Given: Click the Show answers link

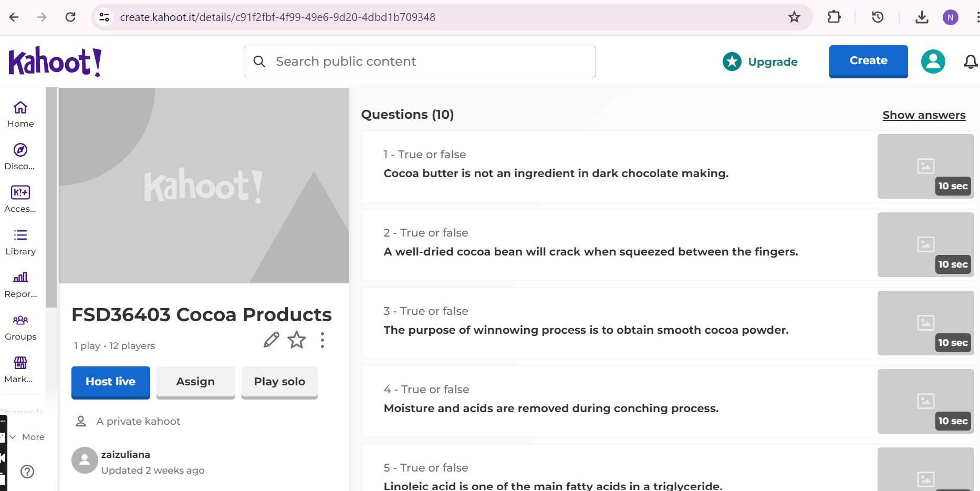Looking at the screenshot, I should coord(924,115).
